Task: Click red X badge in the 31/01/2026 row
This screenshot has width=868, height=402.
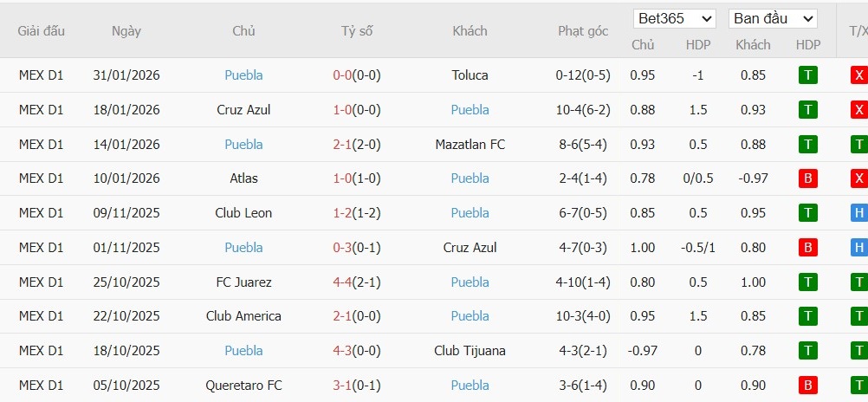Action: pos(858,75)
